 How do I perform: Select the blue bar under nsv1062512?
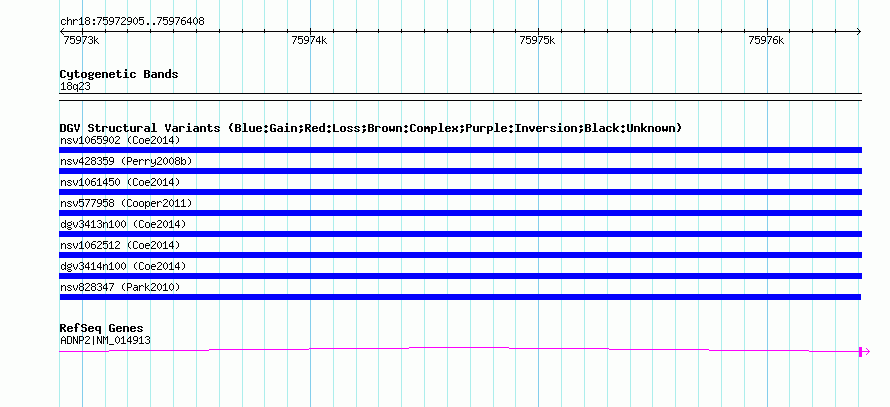[460, 255]
